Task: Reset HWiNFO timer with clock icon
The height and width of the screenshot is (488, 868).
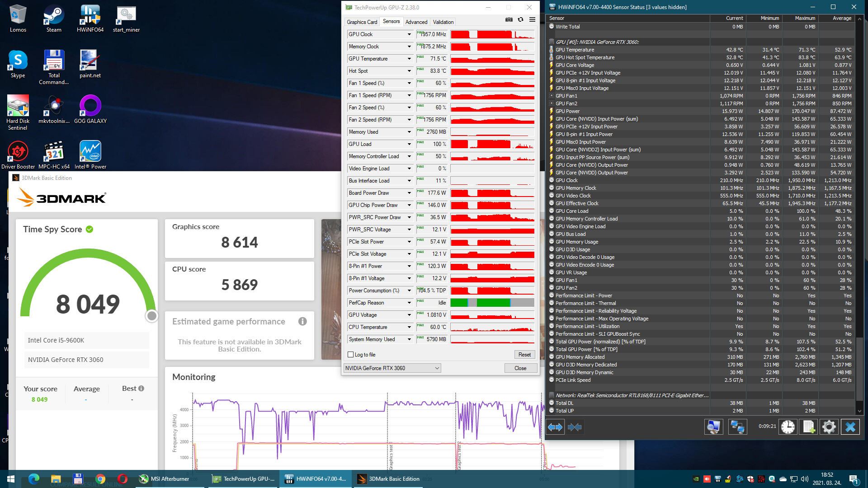Action: tap(788, 427)
